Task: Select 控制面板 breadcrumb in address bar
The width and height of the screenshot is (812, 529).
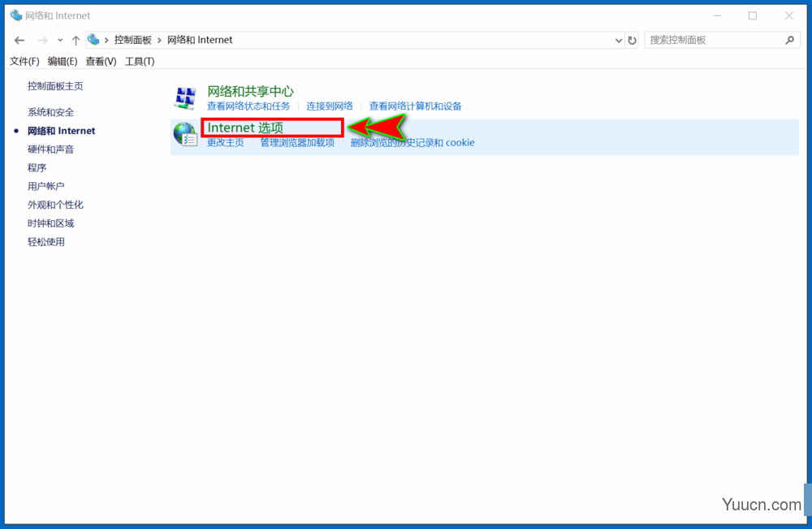Action: [x=132, y=40]
